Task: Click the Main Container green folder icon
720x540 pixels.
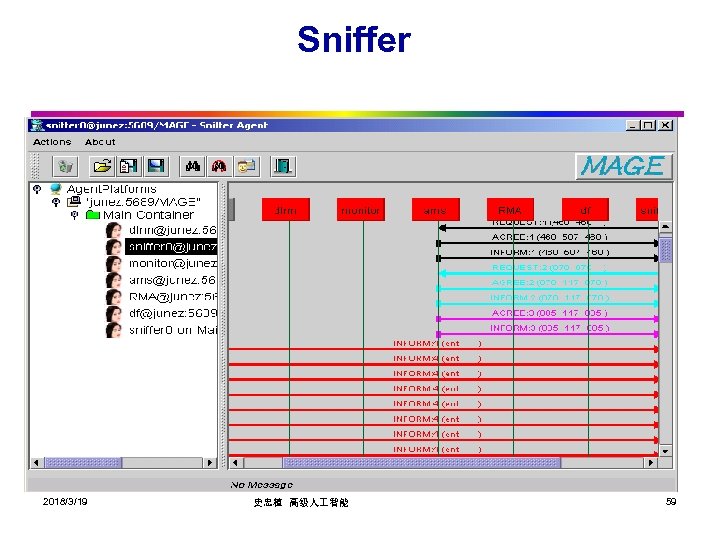Action: click(93, 215)
